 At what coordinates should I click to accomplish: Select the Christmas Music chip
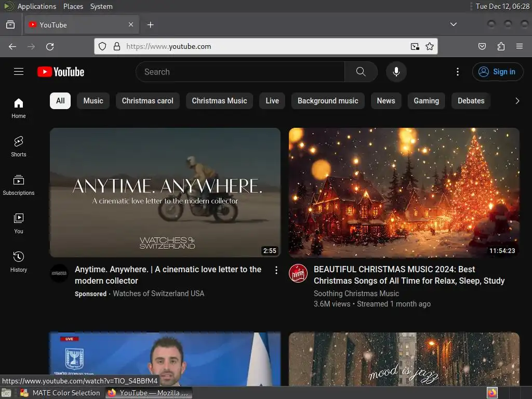(x=220, y=101)
